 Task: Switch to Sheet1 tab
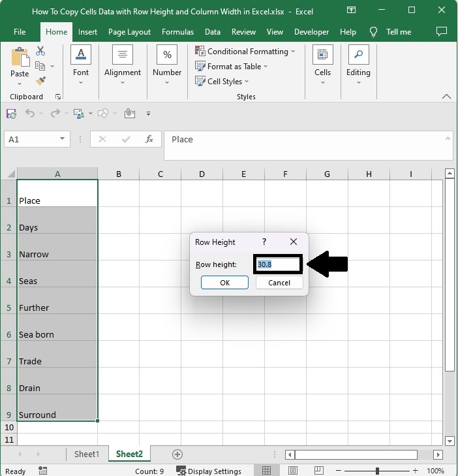click(x=87, y=454)
